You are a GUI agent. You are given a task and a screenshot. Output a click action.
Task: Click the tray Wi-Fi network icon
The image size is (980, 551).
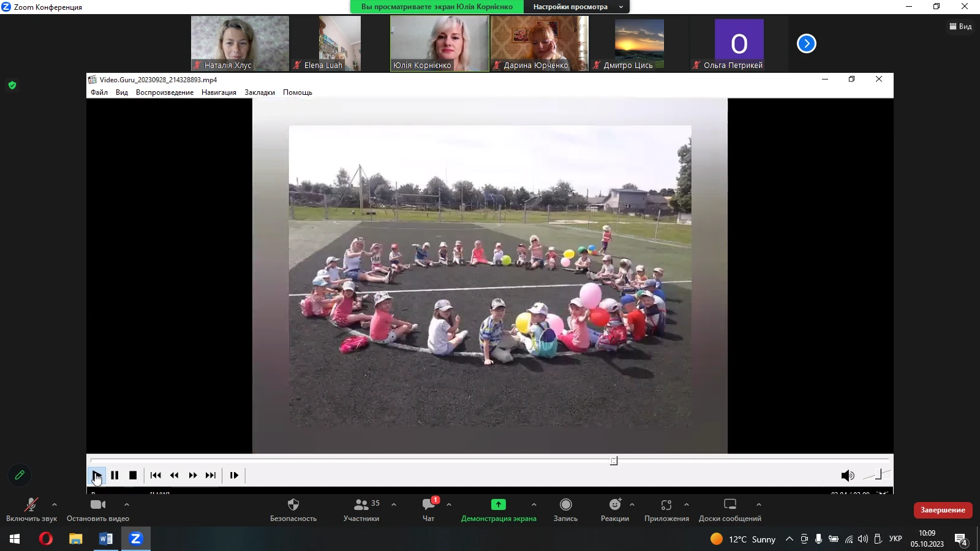point(849,539)
